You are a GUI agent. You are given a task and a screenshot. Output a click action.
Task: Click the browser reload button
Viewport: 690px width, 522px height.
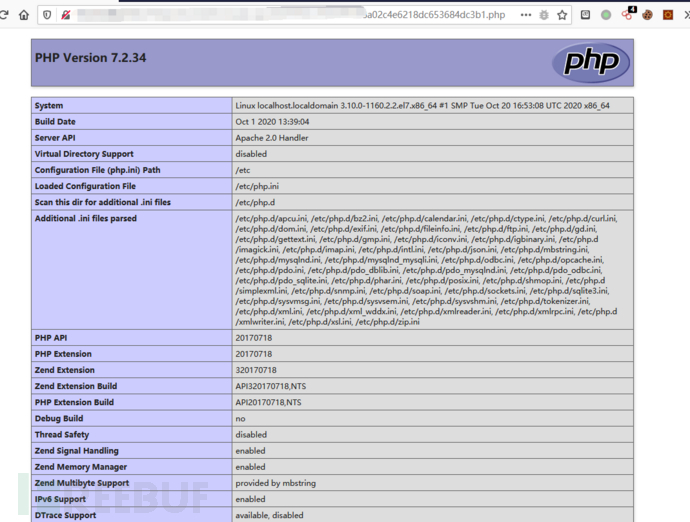[4, 15]
